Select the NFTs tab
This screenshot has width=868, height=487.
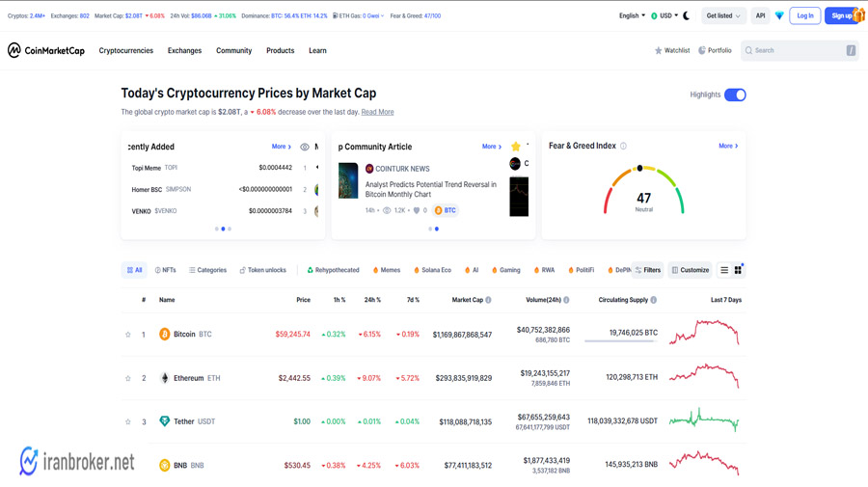pos(165,270)
